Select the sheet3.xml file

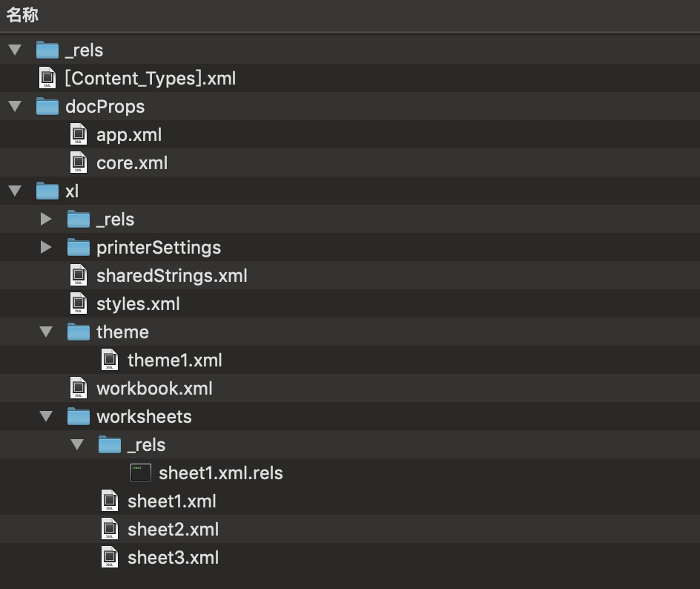tap(173, 557)
